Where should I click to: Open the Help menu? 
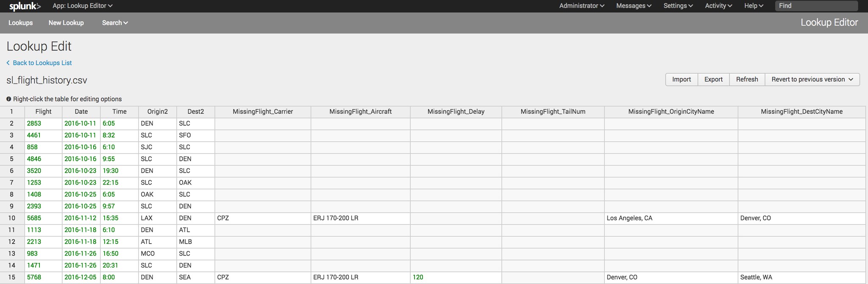click(x=754, y=6)
